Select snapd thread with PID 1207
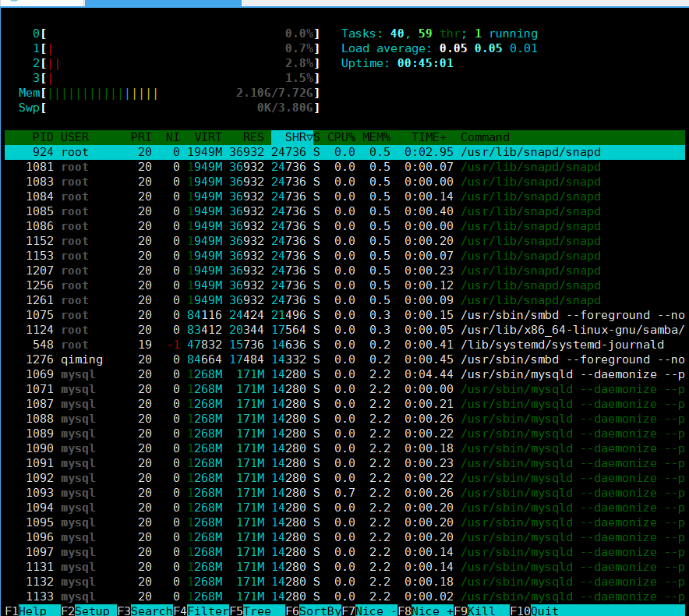Viewport: 689px width, 616px height. [344, 271]
